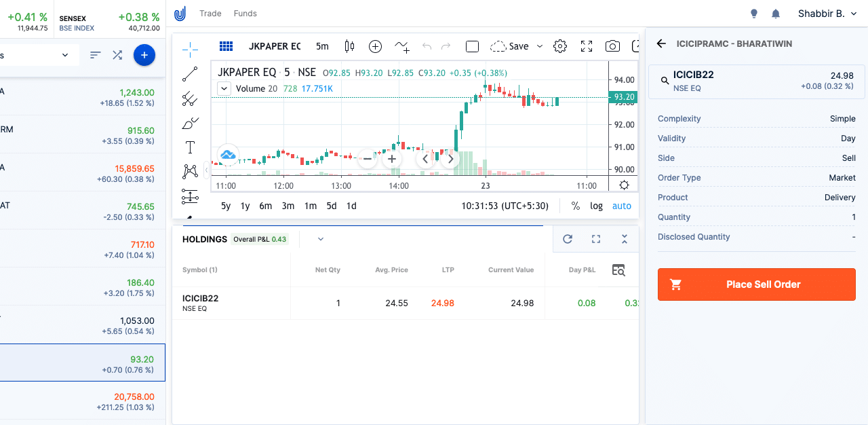Set chart range to 1d
Viewport: 868px width, 425px height.
351,206
